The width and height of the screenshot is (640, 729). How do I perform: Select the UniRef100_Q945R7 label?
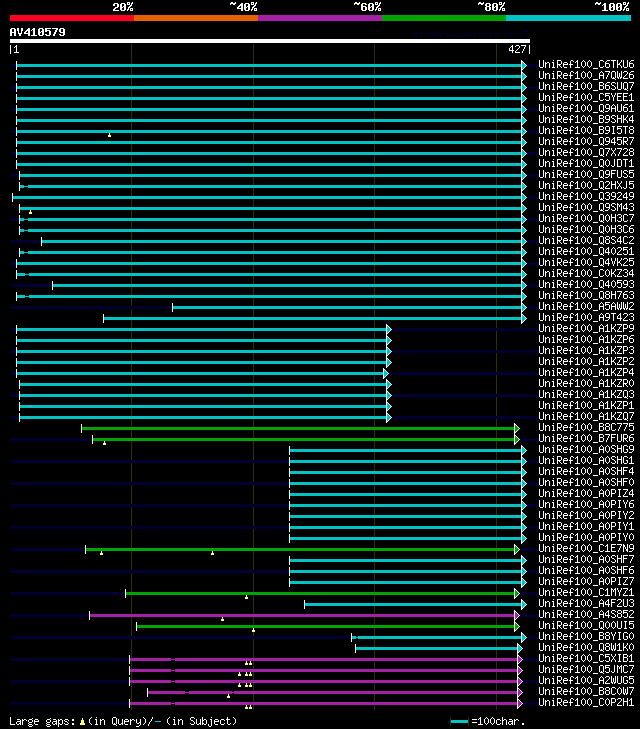(x=586, y=141)
